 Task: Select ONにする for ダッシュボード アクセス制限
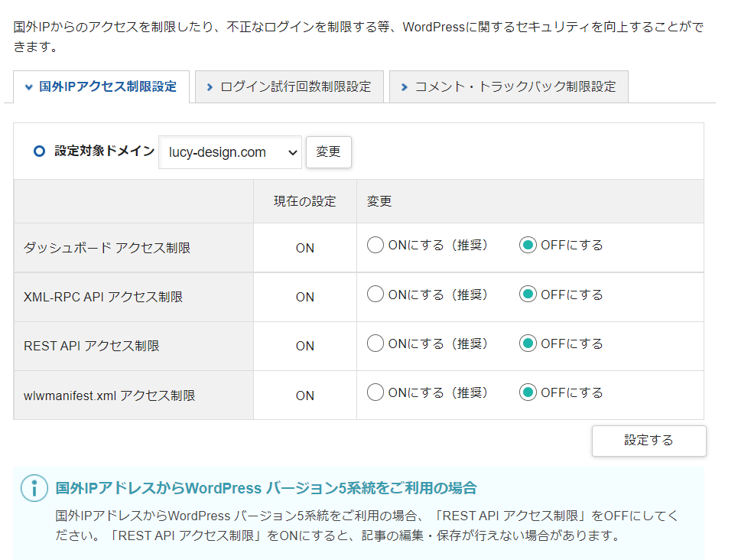[x=375, y=246]
